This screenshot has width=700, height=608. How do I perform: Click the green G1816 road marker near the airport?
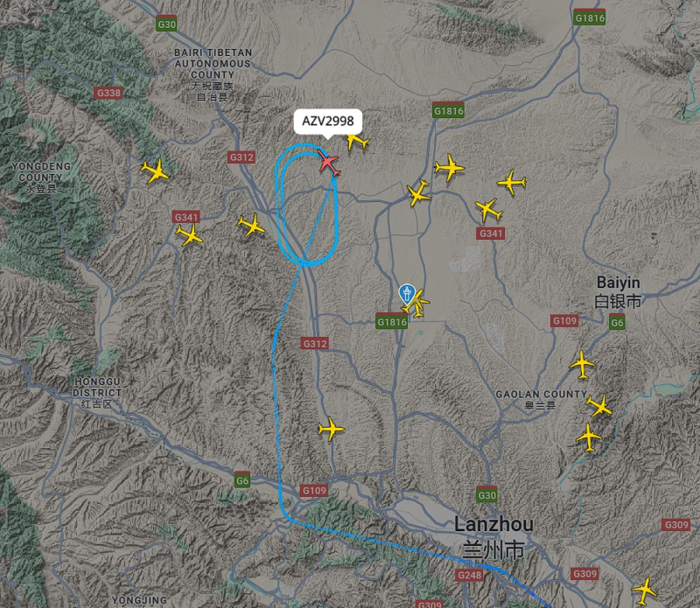[391, 321]
